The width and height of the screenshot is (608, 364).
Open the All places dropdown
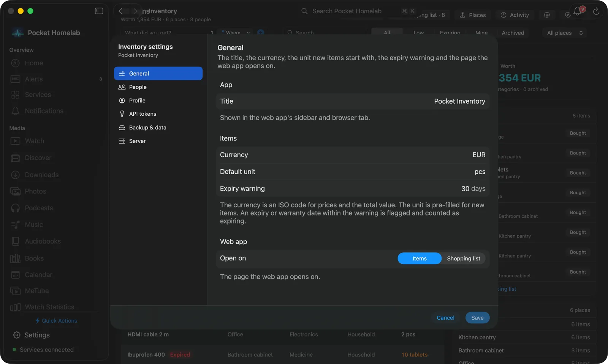tap(565, 33)
